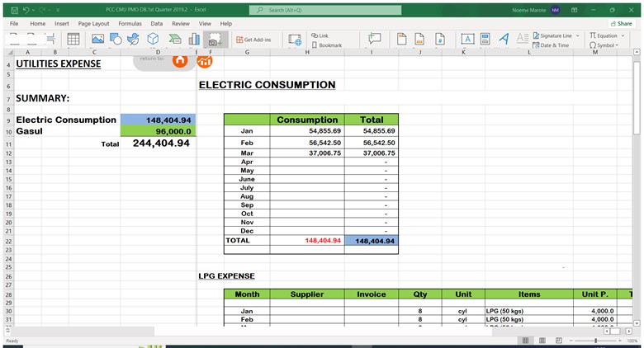
Task: Click the Text Box icon
Action: coord(467,40)
